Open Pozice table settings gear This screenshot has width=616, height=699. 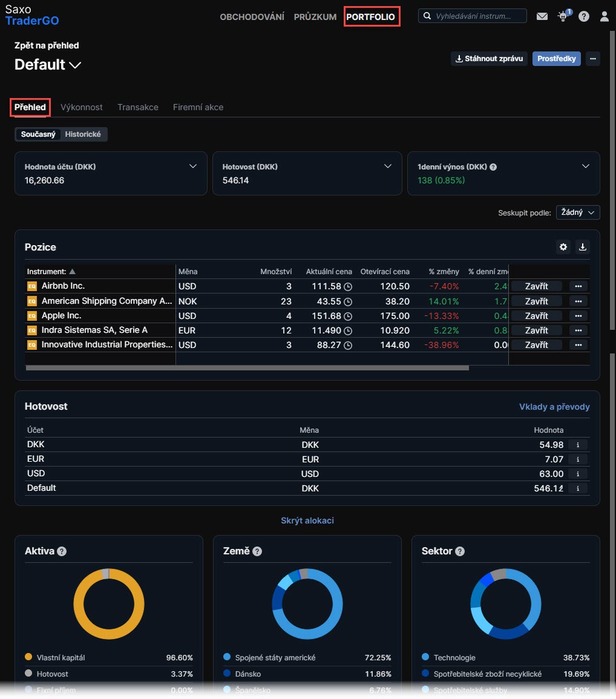pos(563,247)
